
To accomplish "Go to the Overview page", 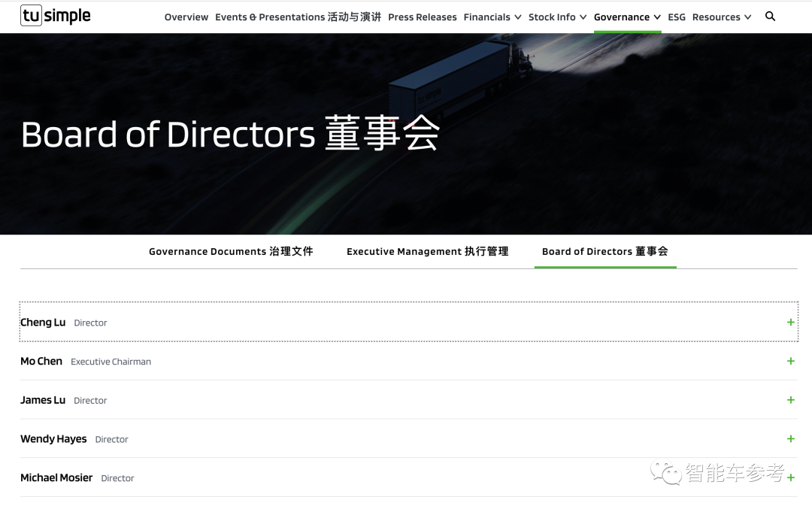I will (x=186, y=17).
